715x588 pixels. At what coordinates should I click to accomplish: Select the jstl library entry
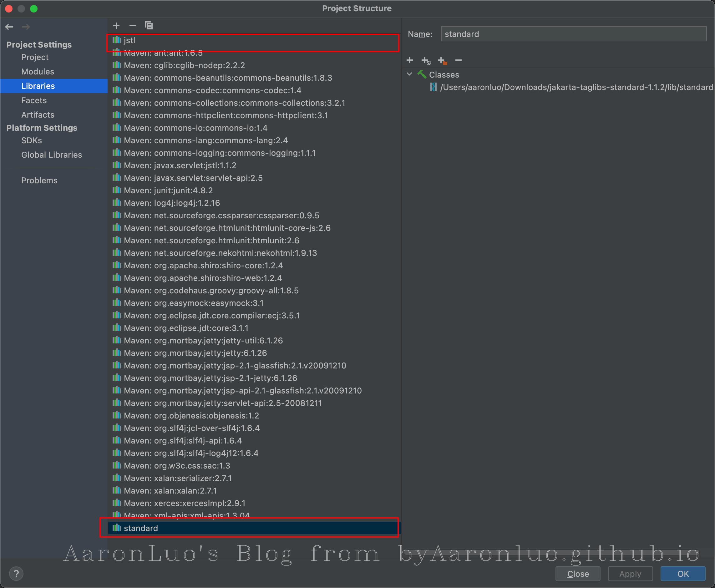point(129,40)
